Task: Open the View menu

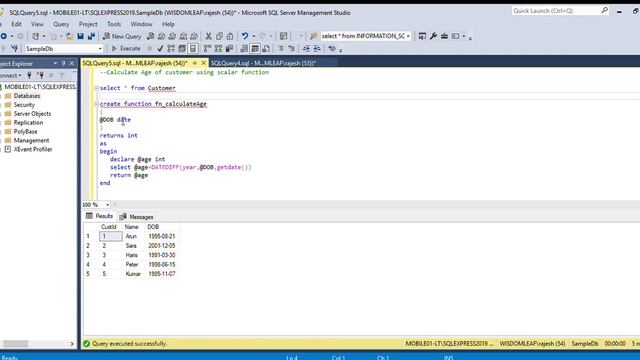Action: (x=37, y=24)
